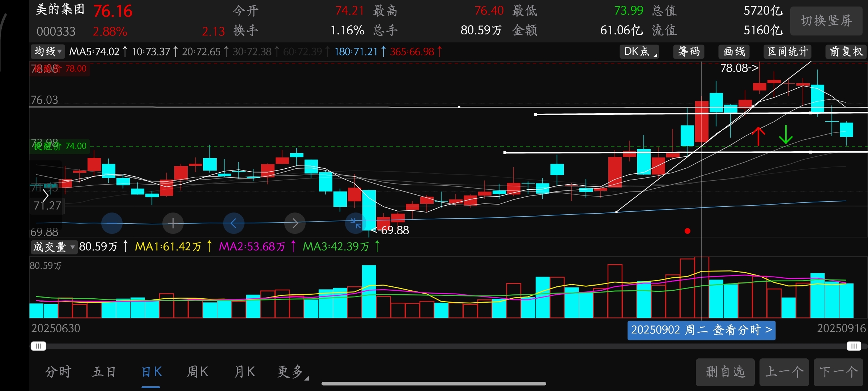
Task: Click the red dot marker on chart
Action: pyautogui.click(x=688, y=231)
